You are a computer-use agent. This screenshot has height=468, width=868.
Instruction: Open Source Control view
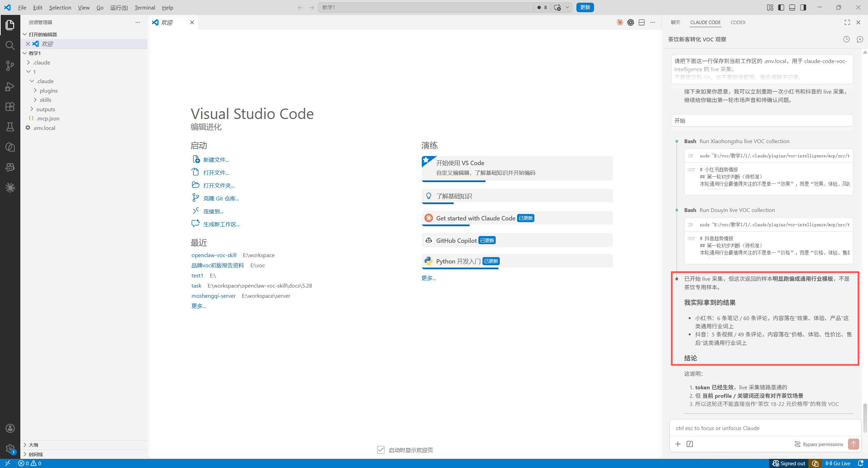click(x=10, y=65)
